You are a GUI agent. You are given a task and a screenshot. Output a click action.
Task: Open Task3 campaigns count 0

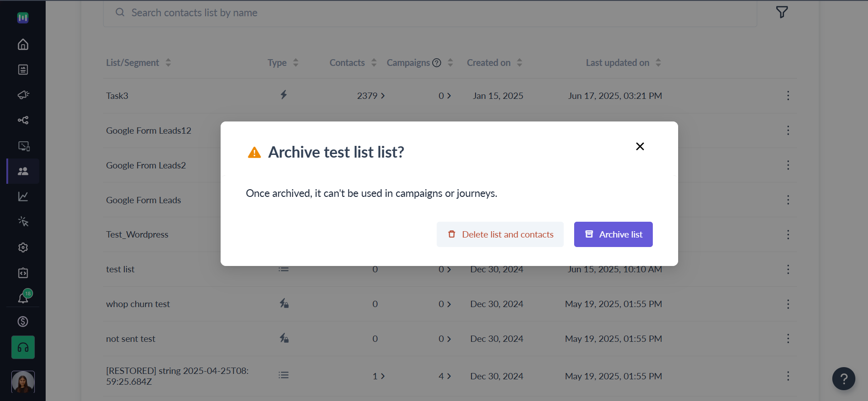click(445, 96)
